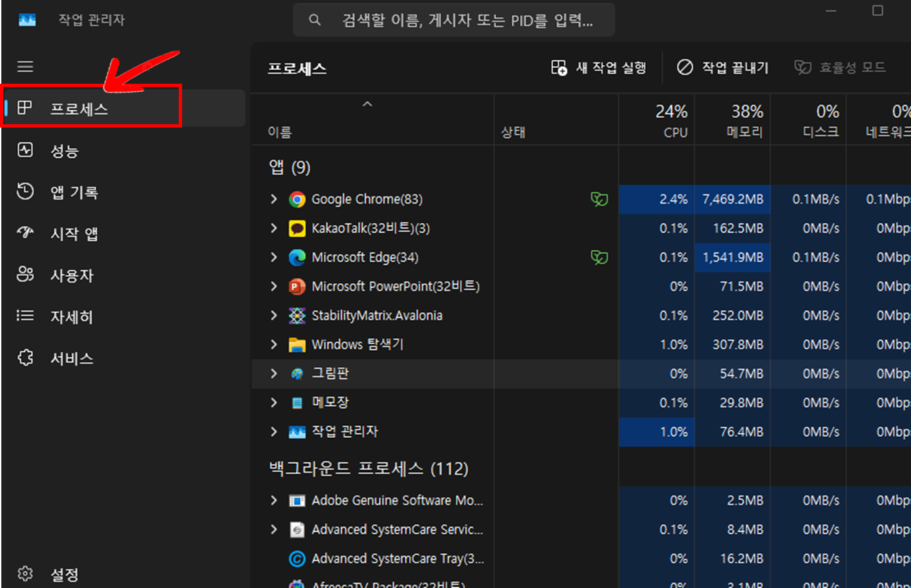911x588 pixels.
Task: Click the Microsoft Edge process icon
Action: 297,257
